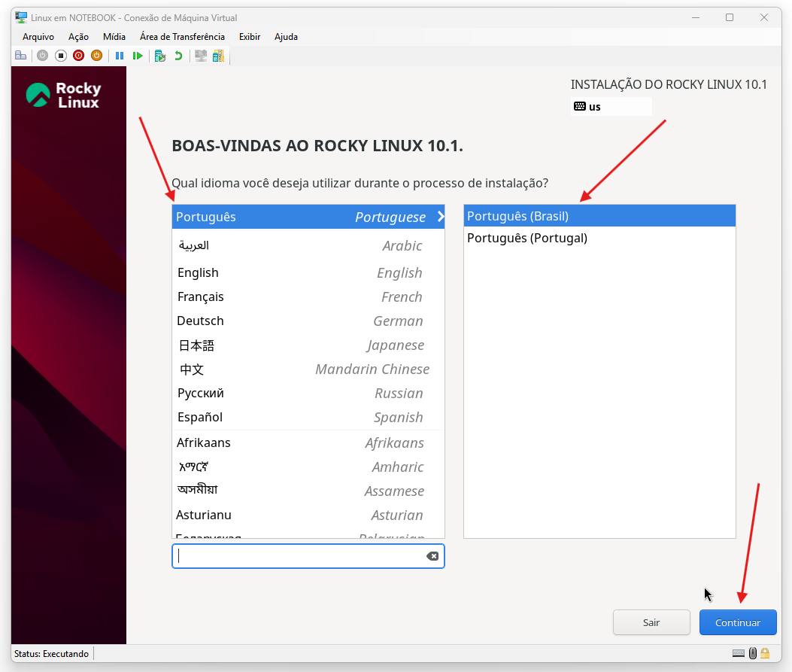The width and height of the screenshot is (792, 672).
Task: Click the padlock icon in status bar
Action: click(x=765, y=653)
